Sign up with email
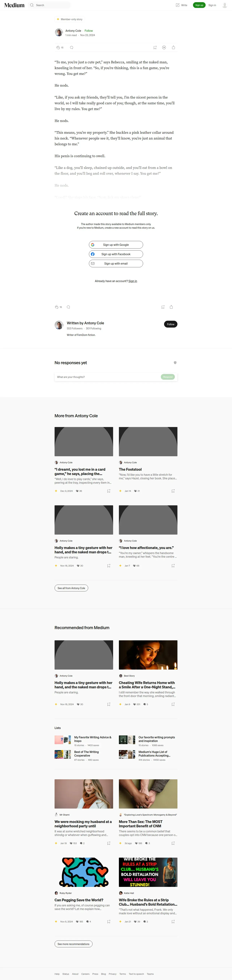 (116, 263)
